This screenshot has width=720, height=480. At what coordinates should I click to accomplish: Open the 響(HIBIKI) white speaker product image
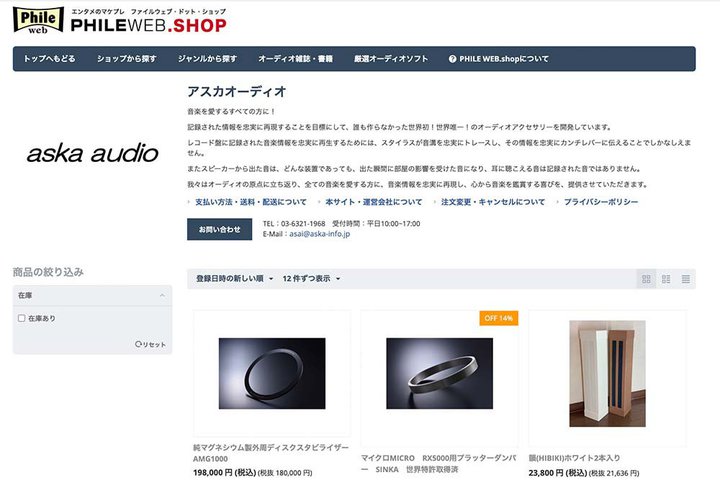point(608,373)
